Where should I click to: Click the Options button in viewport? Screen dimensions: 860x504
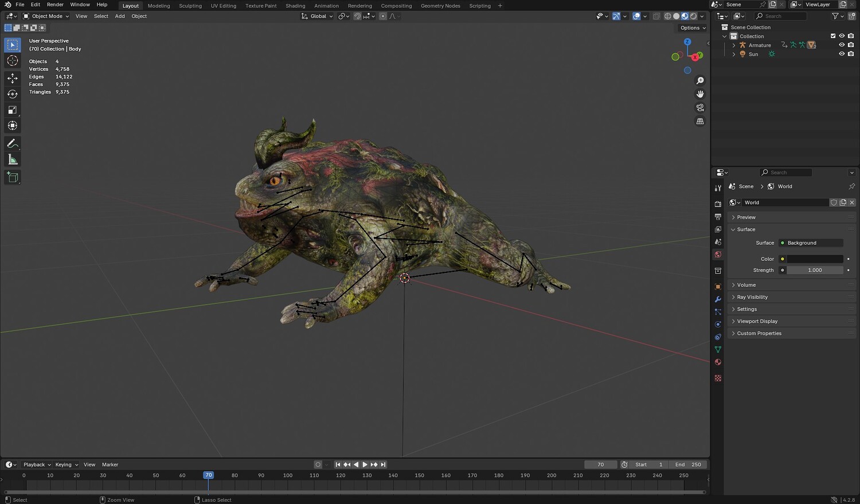[x=693, y=28]
